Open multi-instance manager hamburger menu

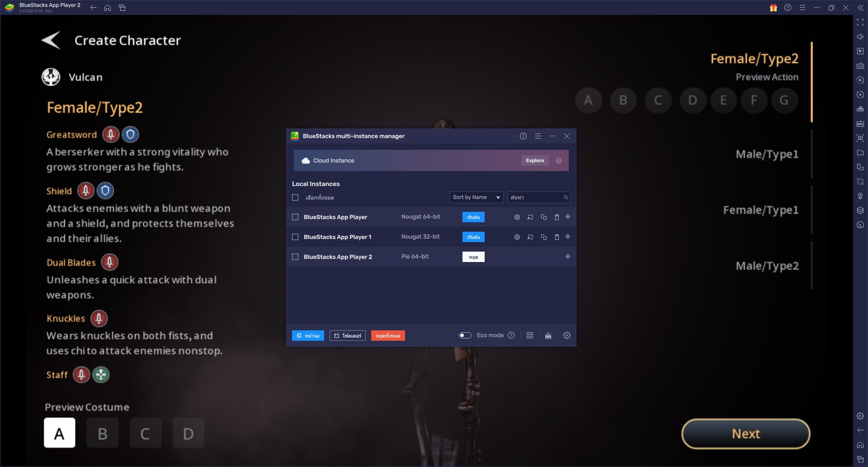pos(538,136)
